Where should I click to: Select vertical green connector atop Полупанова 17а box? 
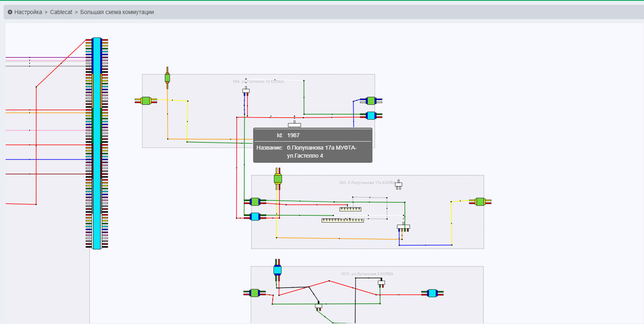tap(278, 178)
